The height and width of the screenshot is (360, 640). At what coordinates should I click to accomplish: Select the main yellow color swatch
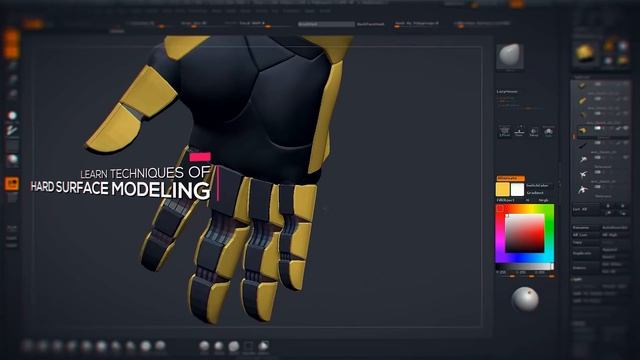(x=502, y=189)
